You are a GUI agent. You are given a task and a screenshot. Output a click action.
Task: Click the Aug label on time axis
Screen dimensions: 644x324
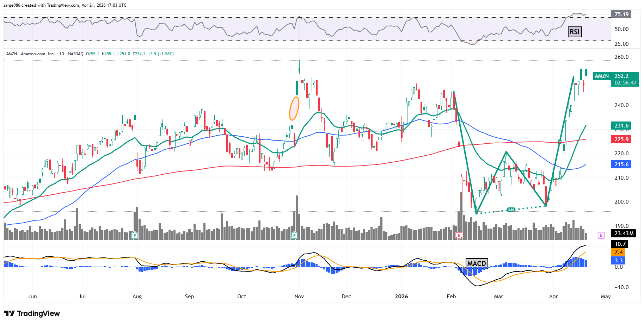click(x=137, y=297)
